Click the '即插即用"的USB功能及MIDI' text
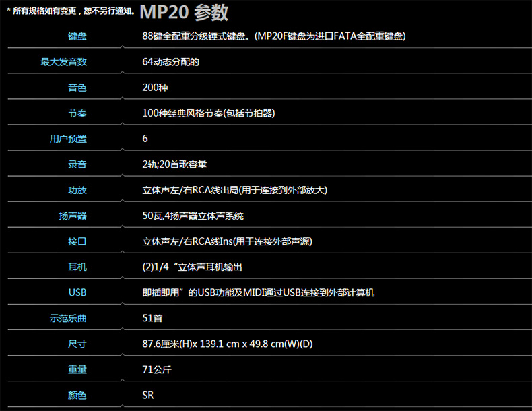 202,292
